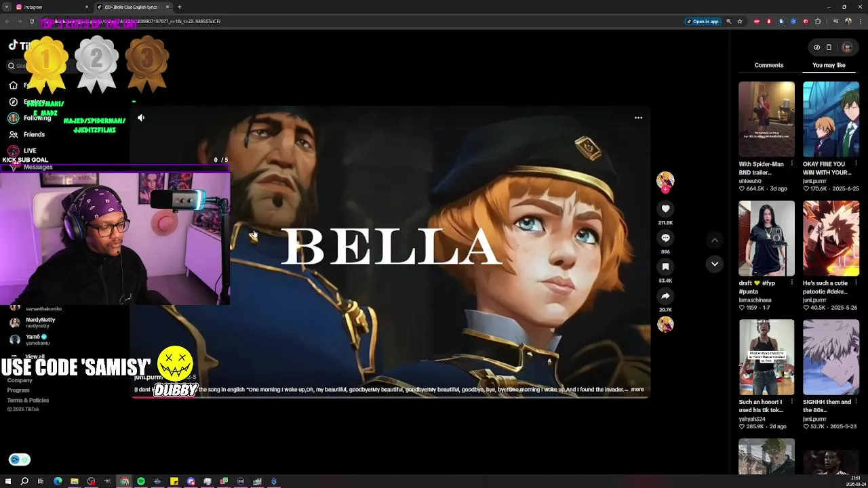Click the TikTok compass icon in the top-right pill
This screenshot has height=488, width=868.
tap(816, 47)
